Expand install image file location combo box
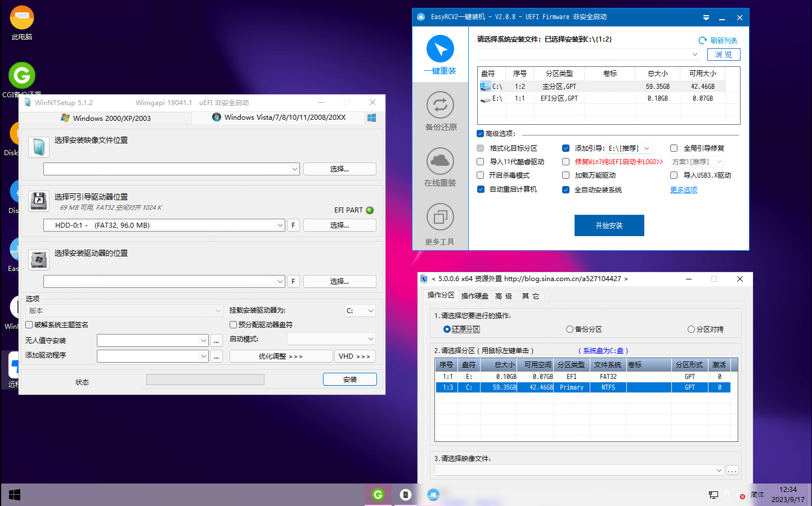Screen dimensions: 812x506 pos(295,169)
